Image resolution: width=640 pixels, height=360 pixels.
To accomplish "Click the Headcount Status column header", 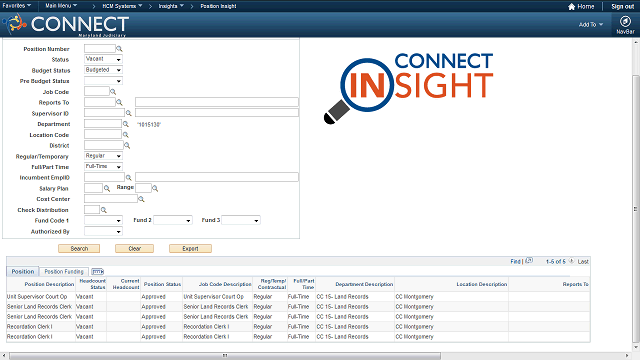I will coord(92,284).
